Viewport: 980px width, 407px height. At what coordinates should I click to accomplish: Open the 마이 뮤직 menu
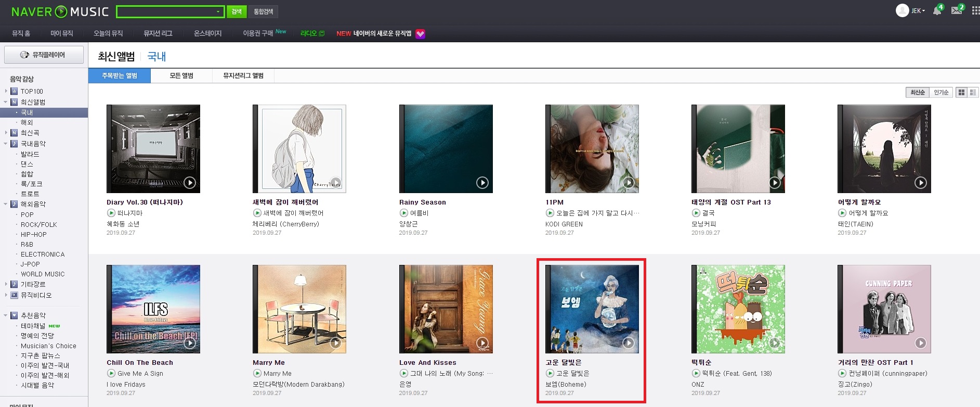pyautogui.click(x=62, y=33)
